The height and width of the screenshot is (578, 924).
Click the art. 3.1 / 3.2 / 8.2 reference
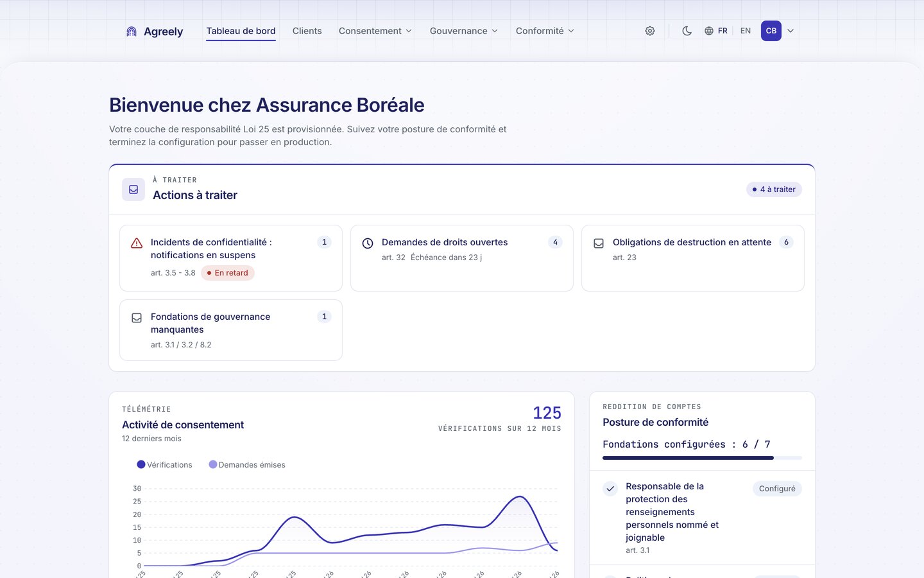(x=181, y=345)
